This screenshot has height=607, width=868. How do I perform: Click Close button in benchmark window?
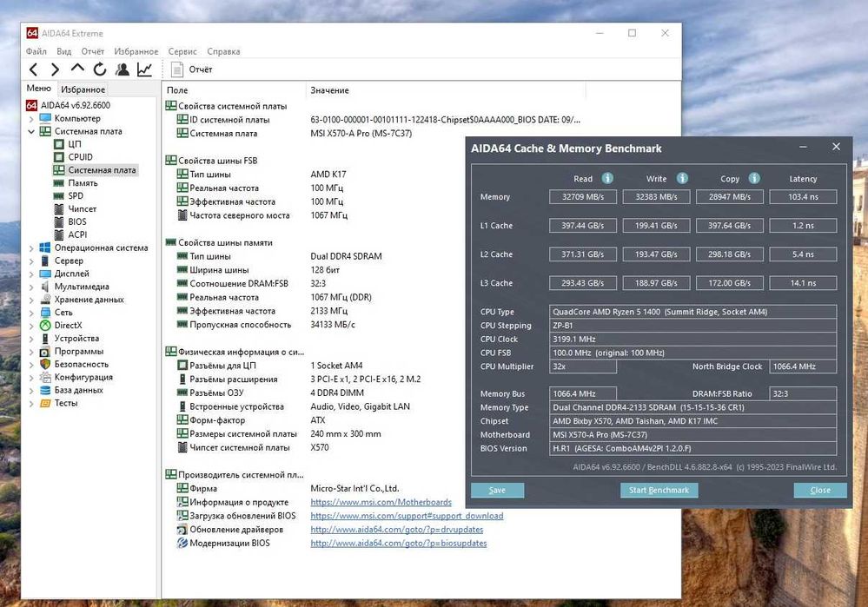tap(820, 491)
